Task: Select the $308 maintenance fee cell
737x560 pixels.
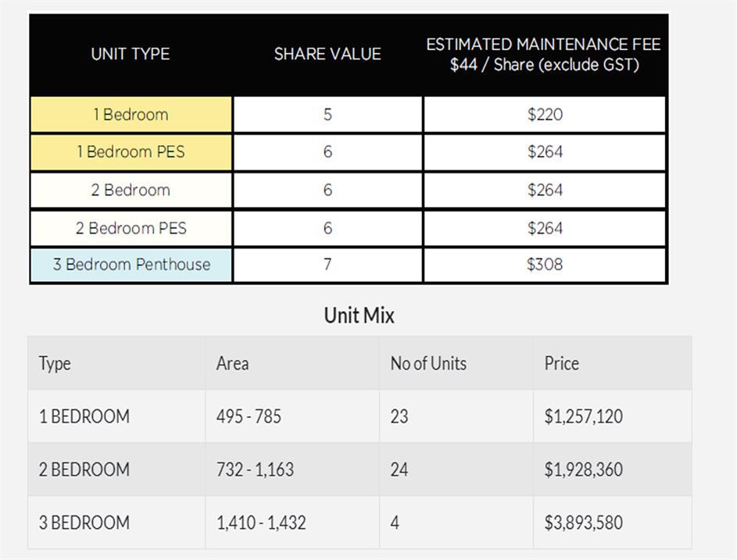Action: click(x=545, y=264)
